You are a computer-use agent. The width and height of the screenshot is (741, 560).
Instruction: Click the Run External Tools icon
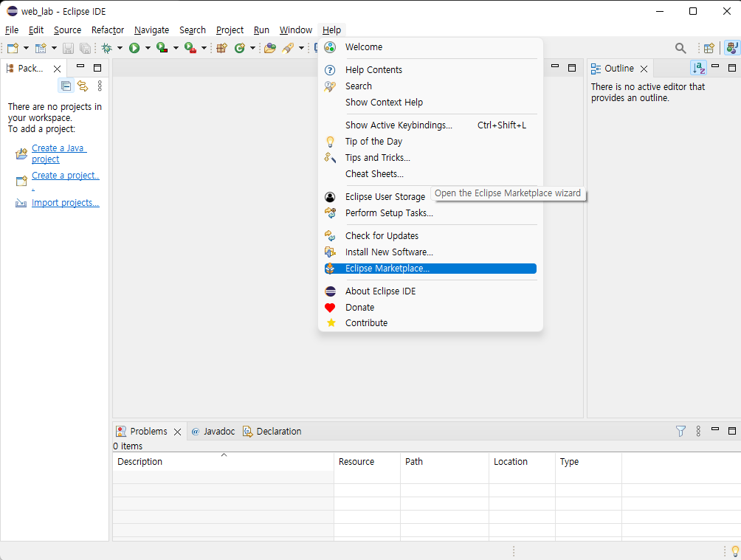(x=190, y=48)
